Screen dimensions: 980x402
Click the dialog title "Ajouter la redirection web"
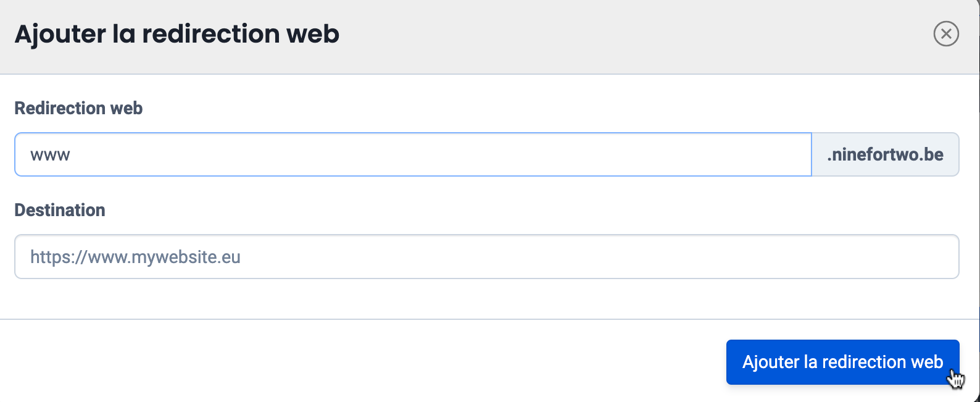click(176, 34)
